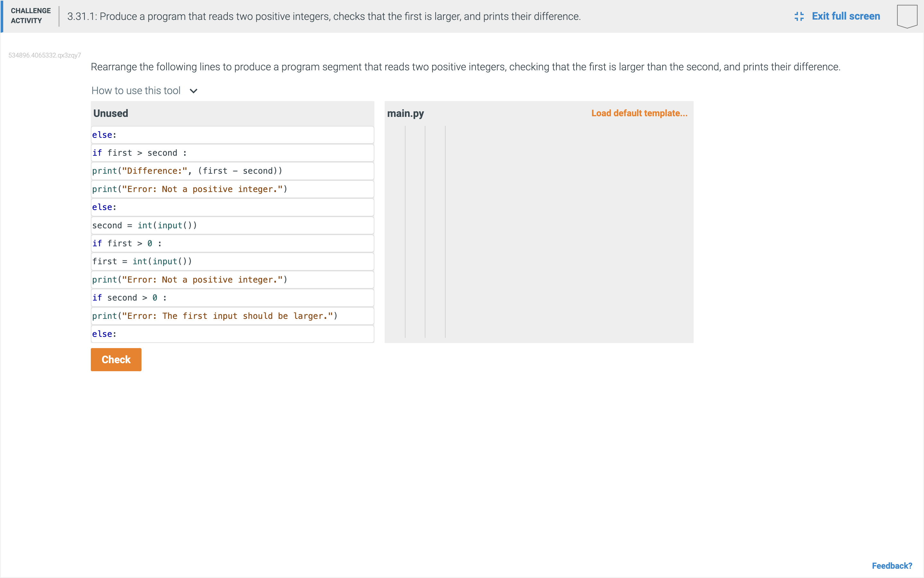Select the 'if first > second :' line
The width and height of the screenshot is (924, 578).
233,153
